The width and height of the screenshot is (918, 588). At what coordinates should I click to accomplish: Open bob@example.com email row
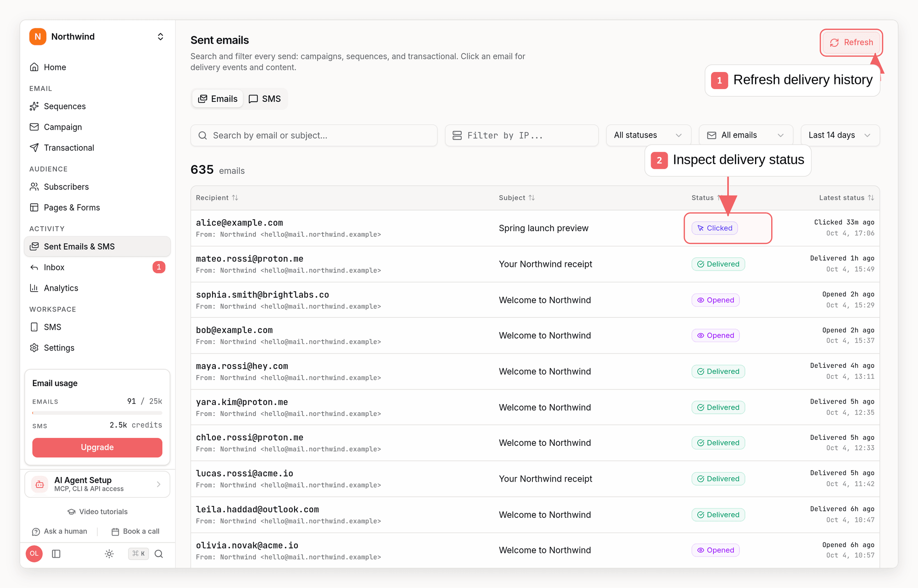535,336
